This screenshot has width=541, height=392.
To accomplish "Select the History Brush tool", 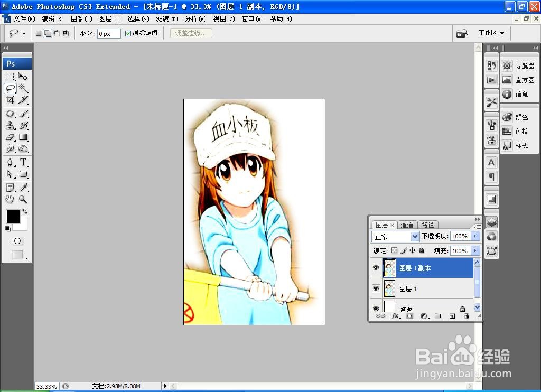I will (x=23, y=125).
